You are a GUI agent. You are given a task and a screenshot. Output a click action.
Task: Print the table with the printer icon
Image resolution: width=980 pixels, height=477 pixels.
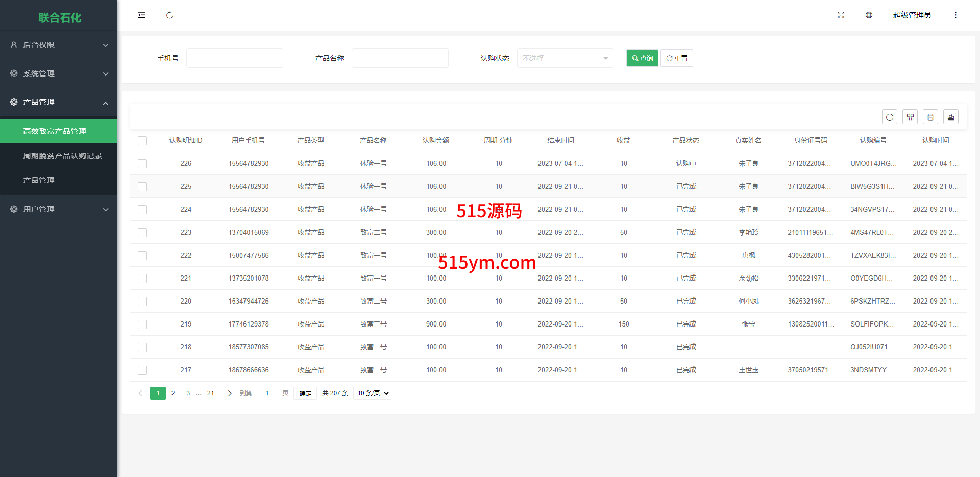(x=930, y=117)
